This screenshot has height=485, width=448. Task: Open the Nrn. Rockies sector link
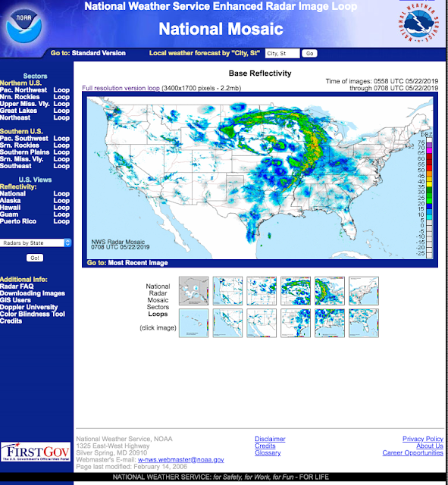coord(20,97)
